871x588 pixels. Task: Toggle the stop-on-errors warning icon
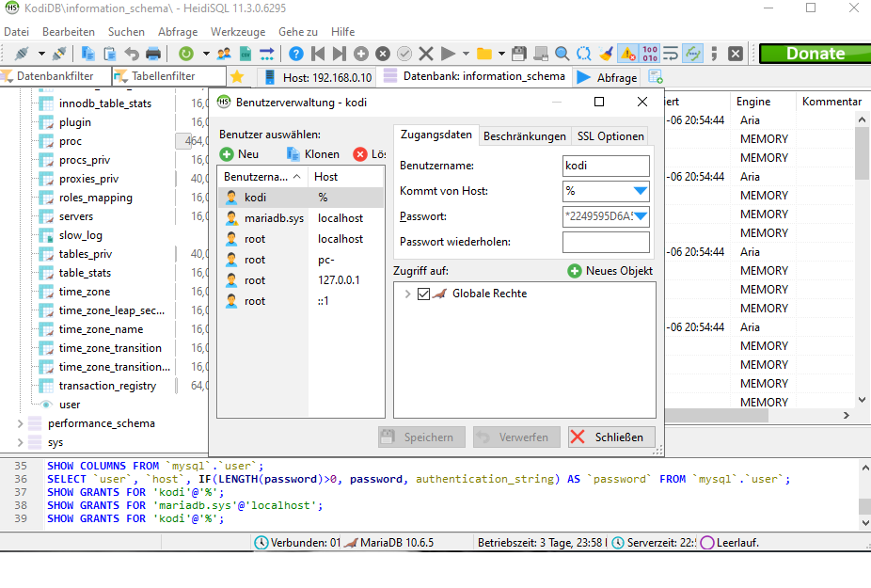coord(628,54)
